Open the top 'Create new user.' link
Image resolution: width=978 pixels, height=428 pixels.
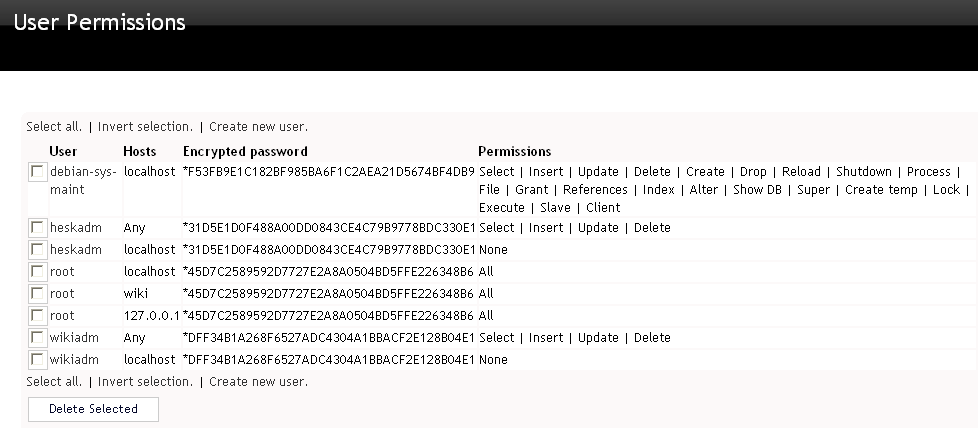pos(258,127)
